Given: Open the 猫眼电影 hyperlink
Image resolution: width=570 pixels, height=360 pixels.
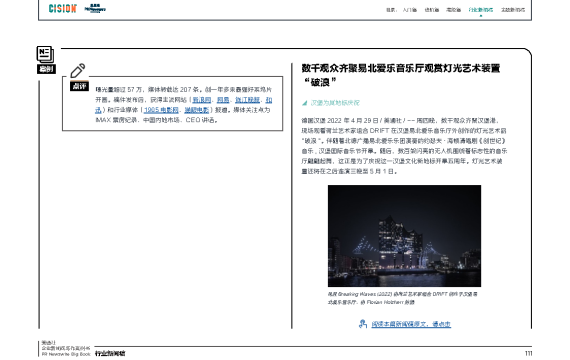Looking at the screenshot, I should tap(197, 110).
